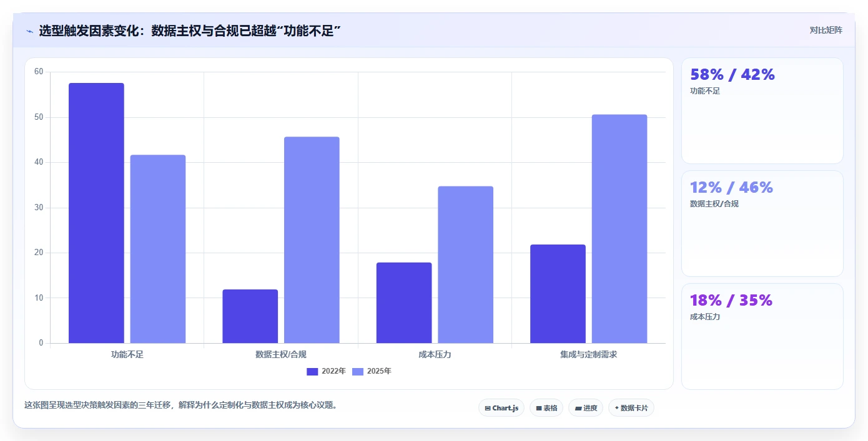
Task: Click the 对比矩阵 label
Action: point(826,30)
